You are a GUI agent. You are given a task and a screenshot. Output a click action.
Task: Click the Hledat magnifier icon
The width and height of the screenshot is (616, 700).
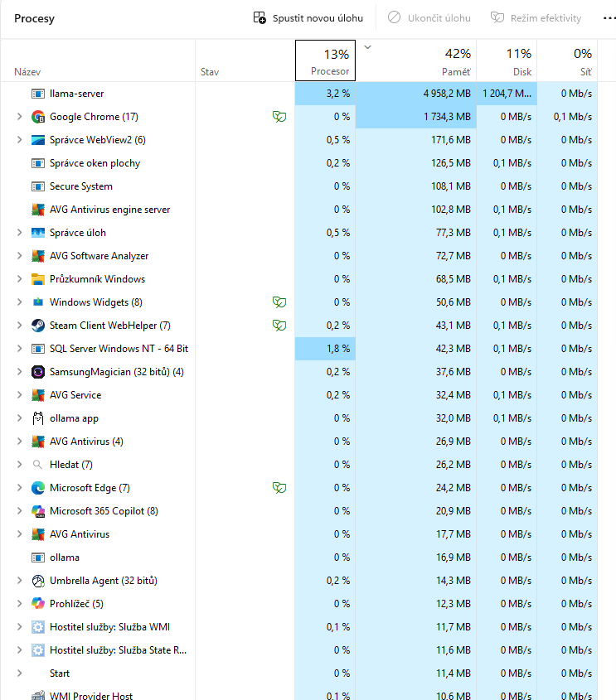coord(38,465)
